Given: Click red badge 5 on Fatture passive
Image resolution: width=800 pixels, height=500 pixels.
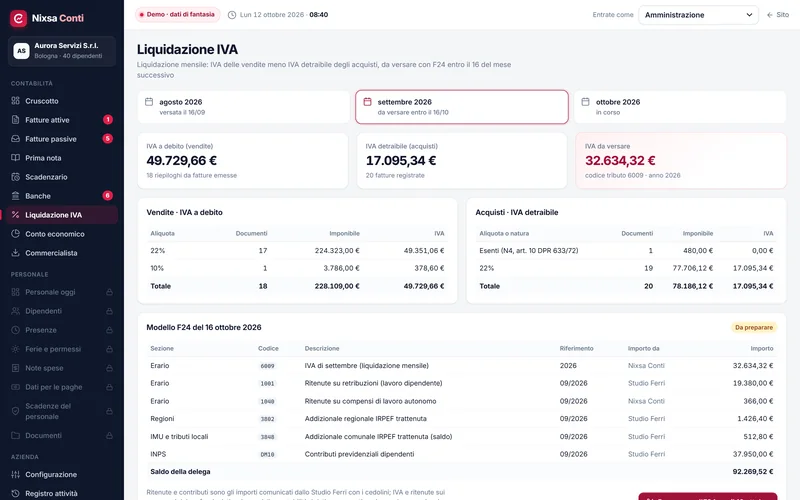Looking at the screenshot, I should [108, 138].
